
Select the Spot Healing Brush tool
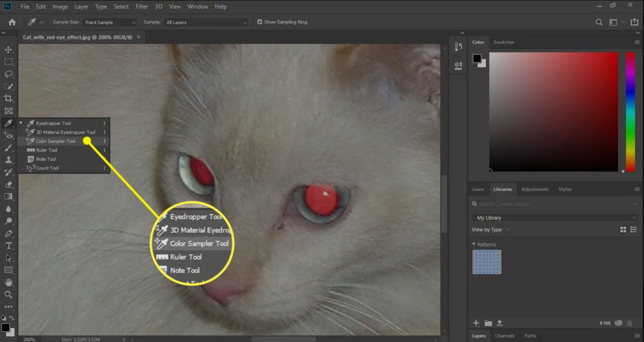pyautogui.click(x=8, y=135)
